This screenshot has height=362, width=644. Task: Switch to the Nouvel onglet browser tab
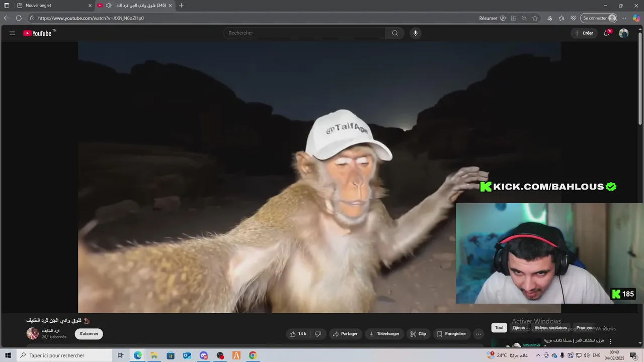pyautogui.click(x=54, y=6)
